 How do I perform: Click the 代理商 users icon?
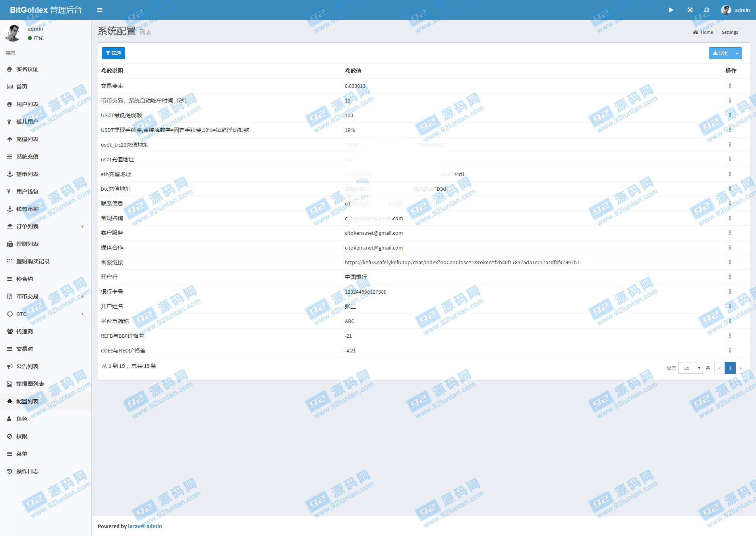pos(10,331)
